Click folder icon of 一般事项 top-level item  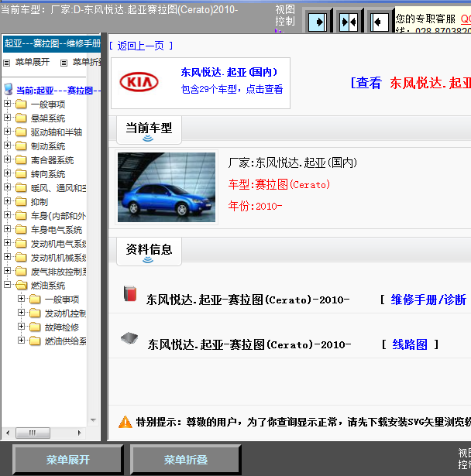tap(21, 104)
